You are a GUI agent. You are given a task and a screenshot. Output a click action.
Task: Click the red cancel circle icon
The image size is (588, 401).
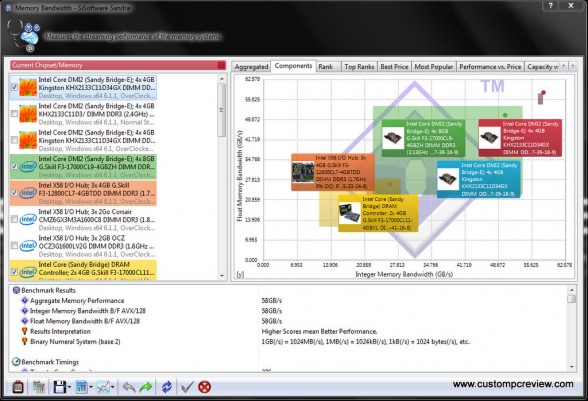pyautogui.click(x=204, y=387)
